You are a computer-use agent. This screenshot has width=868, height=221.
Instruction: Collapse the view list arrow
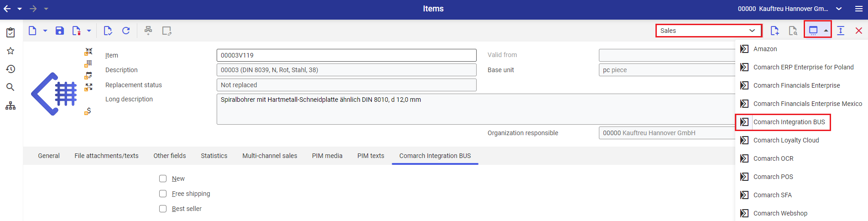[x=826, y=31]
